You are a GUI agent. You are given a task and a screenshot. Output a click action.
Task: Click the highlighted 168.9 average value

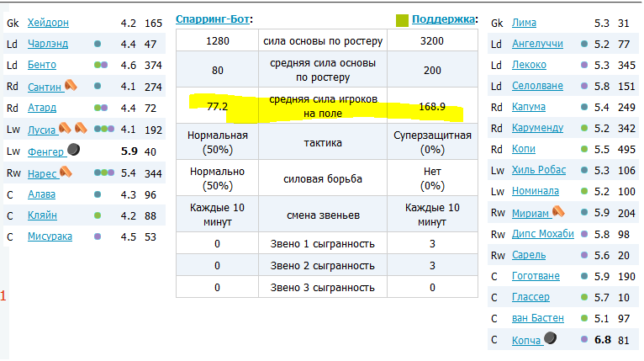[432, 107]
